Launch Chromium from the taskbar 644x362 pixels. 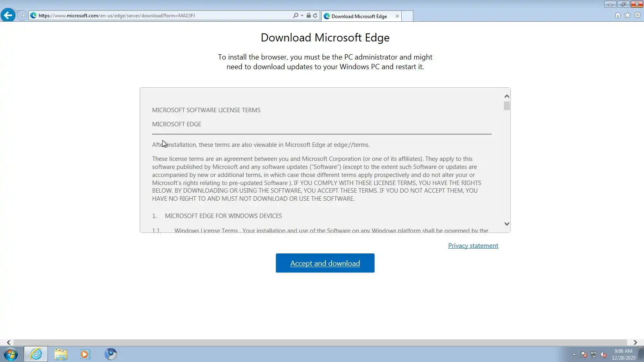[x=110, y=354]
